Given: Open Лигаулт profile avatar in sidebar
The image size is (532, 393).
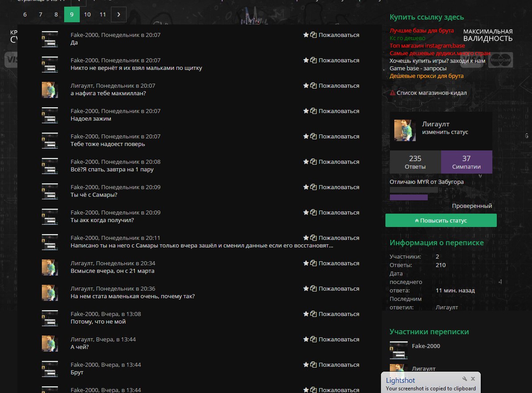Looking at the screenshot, I should pyautogui.click(x=405, y=130).
